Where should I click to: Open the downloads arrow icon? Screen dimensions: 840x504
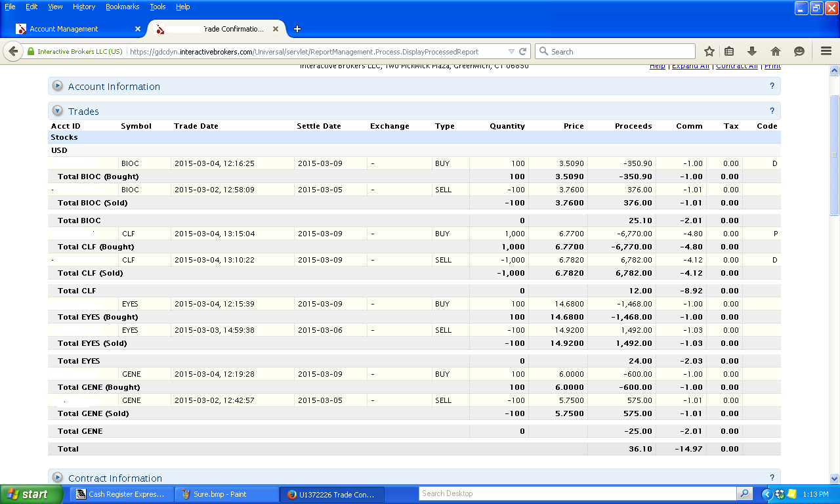[752, 51]
